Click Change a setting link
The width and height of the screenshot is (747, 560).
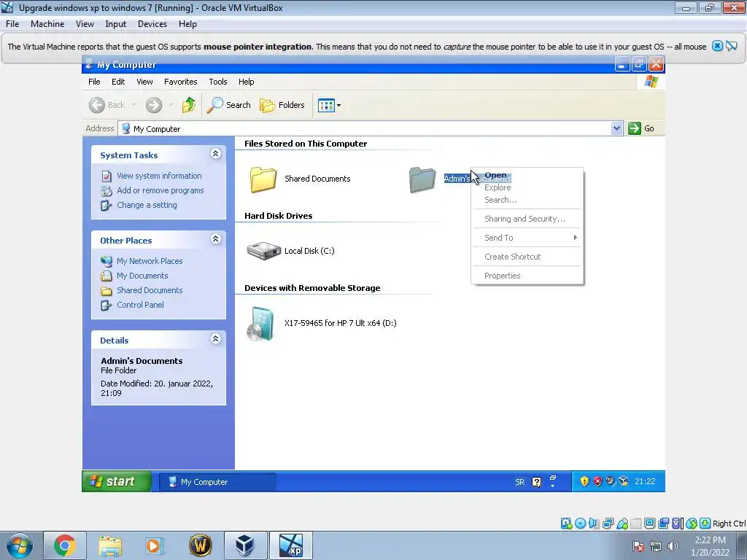click(x=147, y=205)
